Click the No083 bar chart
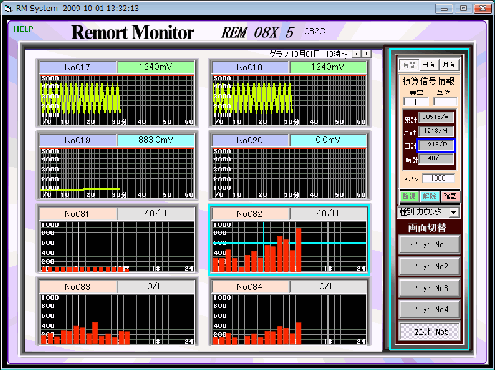Viewport: 495px width, 370px height. 117,319
